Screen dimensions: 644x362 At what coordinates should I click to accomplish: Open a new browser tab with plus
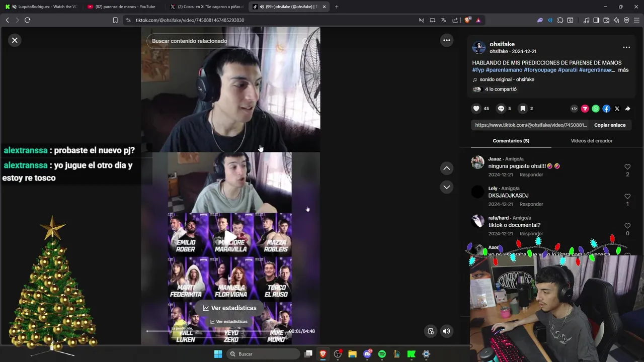click(x=337, y=7)
